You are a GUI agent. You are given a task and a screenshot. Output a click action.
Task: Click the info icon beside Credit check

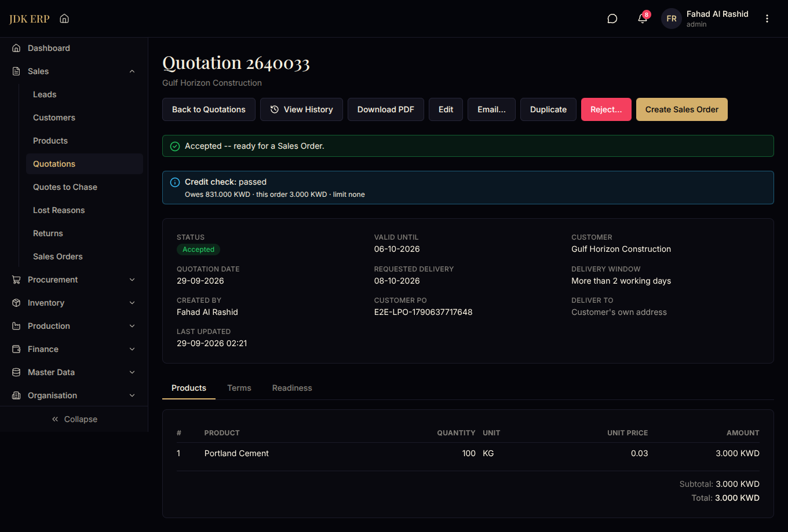coord(174,182)
